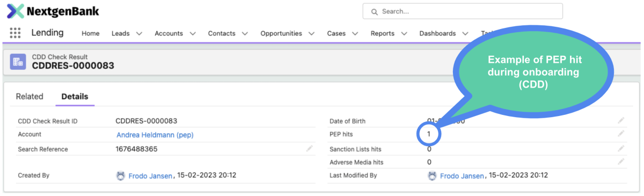Switch to the Related tab

pos(30,97)
